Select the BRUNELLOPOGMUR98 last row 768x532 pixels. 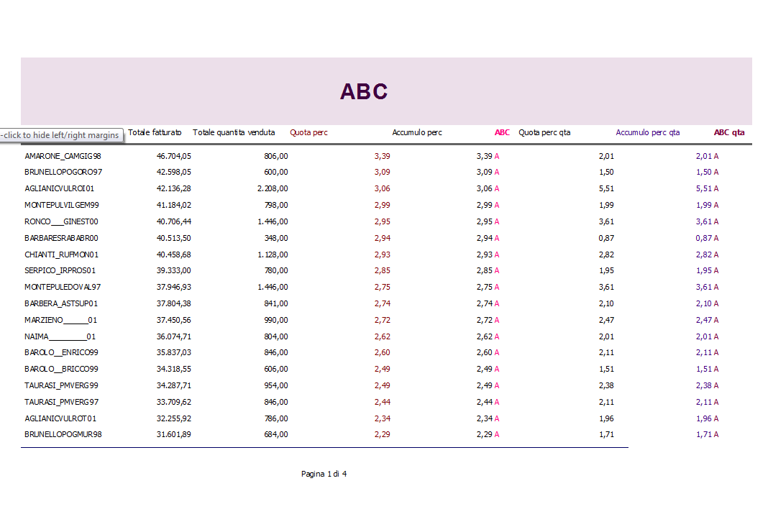click(x=63, y=434)
